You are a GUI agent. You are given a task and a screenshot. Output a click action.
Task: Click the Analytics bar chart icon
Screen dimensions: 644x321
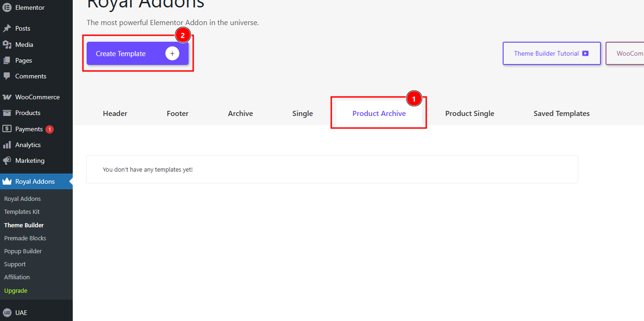(7, 145)
